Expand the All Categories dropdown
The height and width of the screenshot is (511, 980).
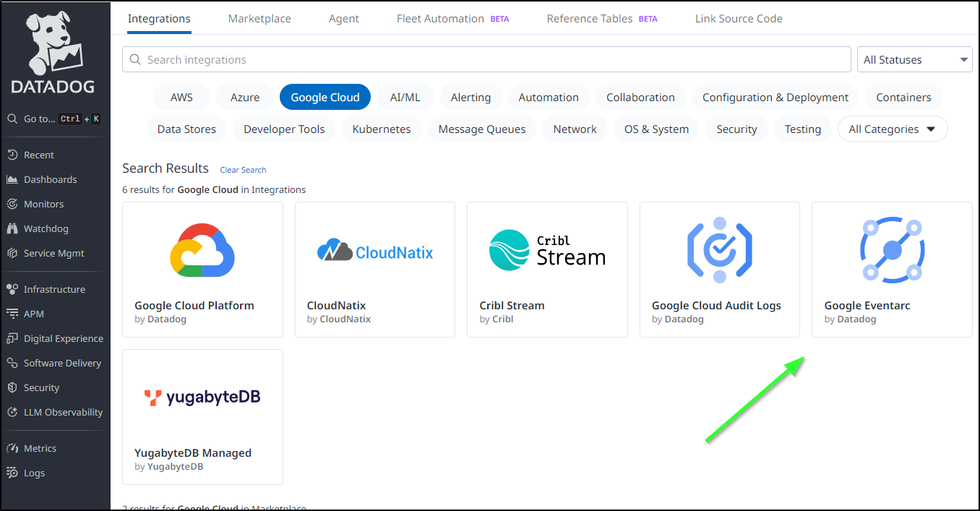893,129
